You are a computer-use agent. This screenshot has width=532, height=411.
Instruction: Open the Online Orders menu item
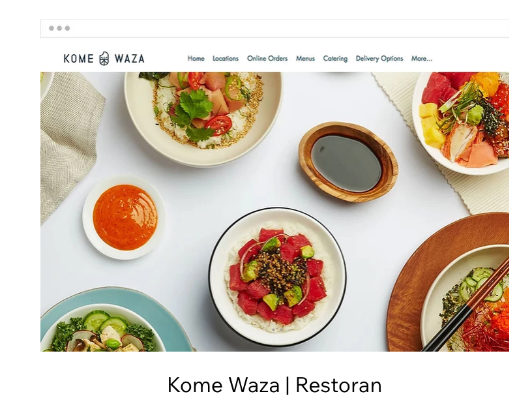tap(267, 58)
